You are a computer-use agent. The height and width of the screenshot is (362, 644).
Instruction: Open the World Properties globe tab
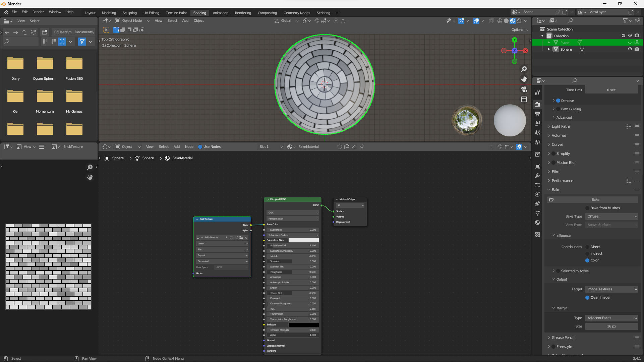coord(537,142)
